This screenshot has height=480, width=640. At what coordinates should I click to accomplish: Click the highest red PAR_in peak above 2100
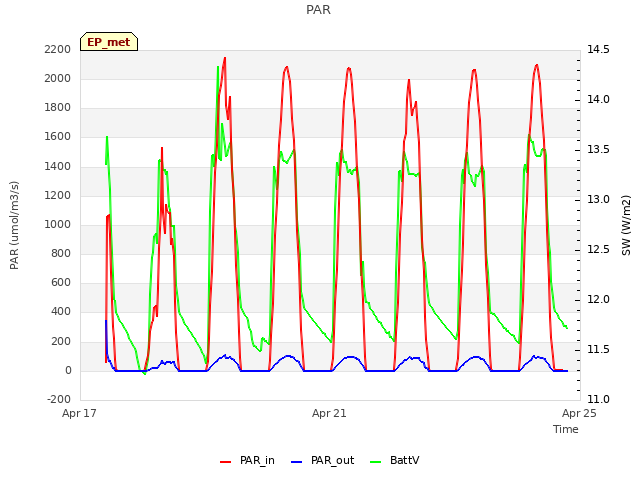click(x=225, y=58)
